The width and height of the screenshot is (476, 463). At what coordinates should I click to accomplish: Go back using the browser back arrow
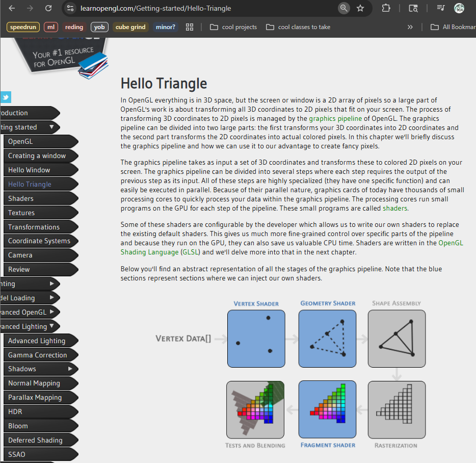click(x=12, y=8)
